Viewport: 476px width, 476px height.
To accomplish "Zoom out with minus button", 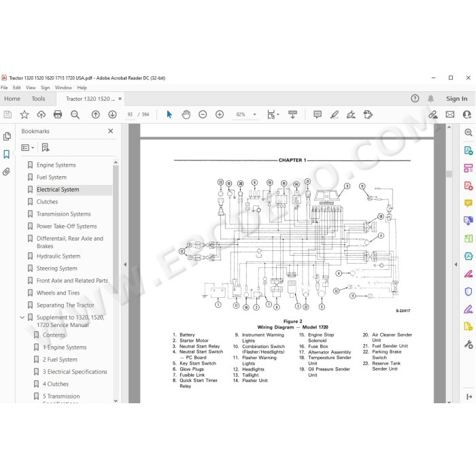I will (x=203, y=114).
